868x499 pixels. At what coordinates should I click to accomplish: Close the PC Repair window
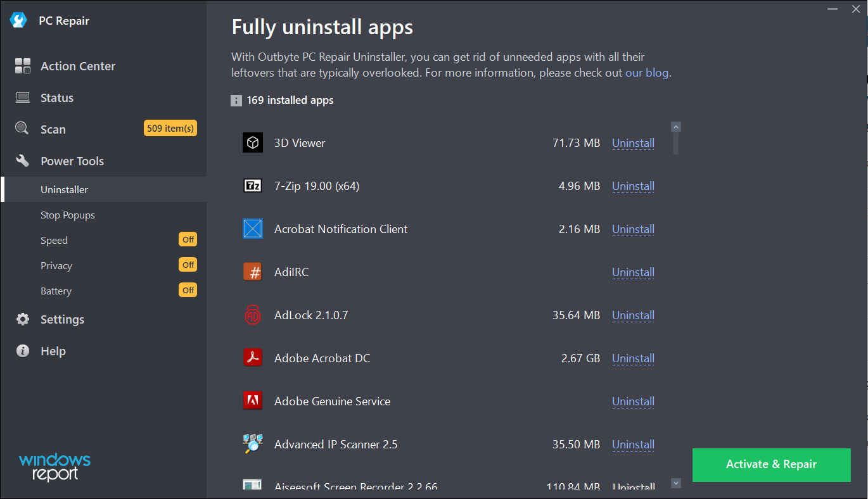click(x=855, y=9)
